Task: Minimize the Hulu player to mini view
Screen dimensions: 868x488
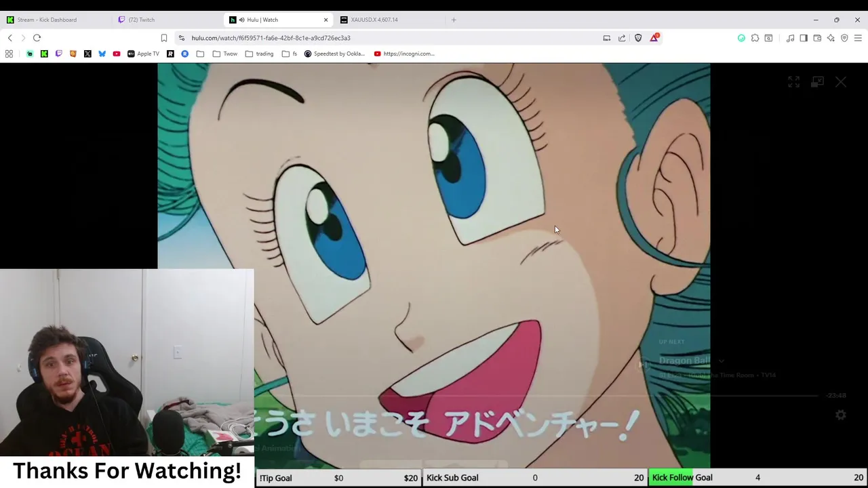Action: (817, 82)
